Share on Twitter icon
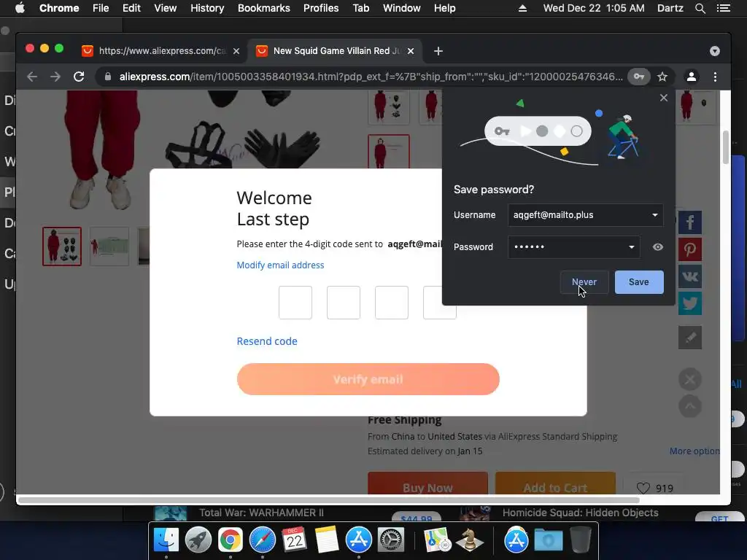This screenshot has height=560, width=747. click(x=690, y=304)
